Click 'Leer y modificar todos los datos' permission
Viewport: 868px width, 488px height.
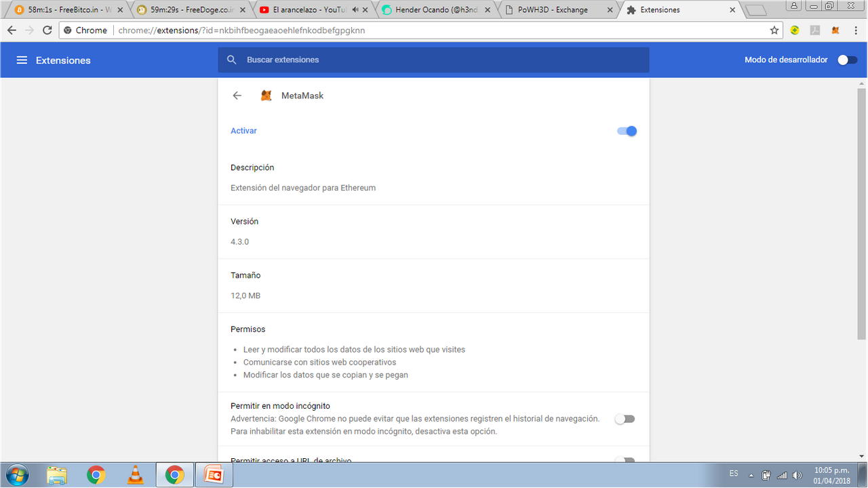(354, 350)
